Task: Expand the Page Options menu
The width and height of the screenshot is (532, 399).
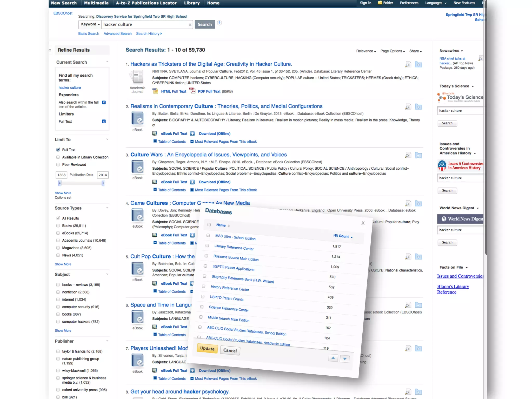Action: (392, 51)
